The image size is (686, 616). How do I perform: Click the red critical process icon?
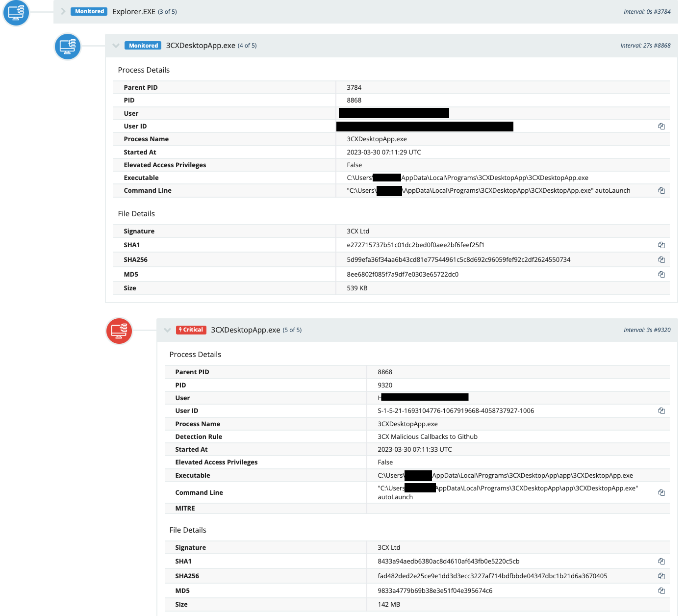point(119,331)
